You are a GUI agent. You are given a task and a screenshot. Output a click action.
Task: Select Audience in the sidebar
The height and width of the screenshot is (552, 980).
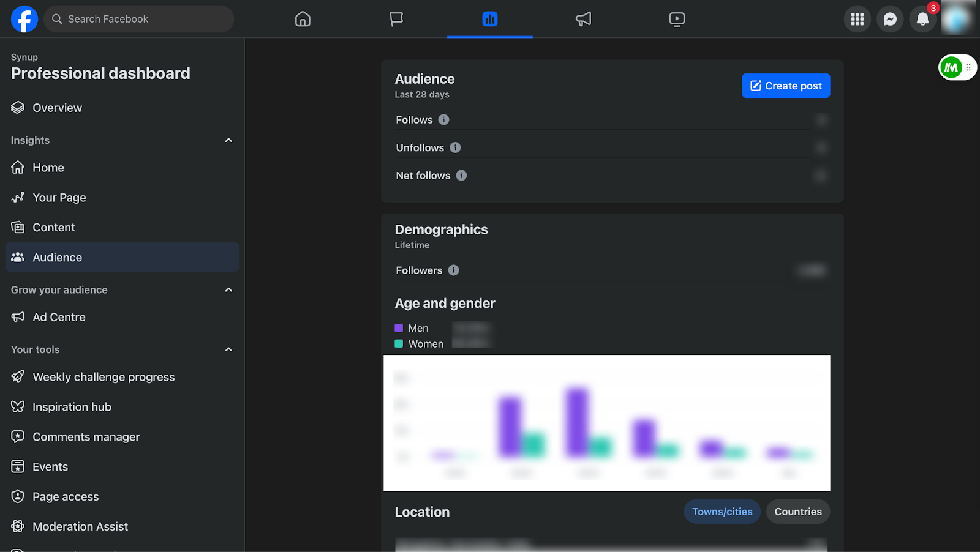123,257
